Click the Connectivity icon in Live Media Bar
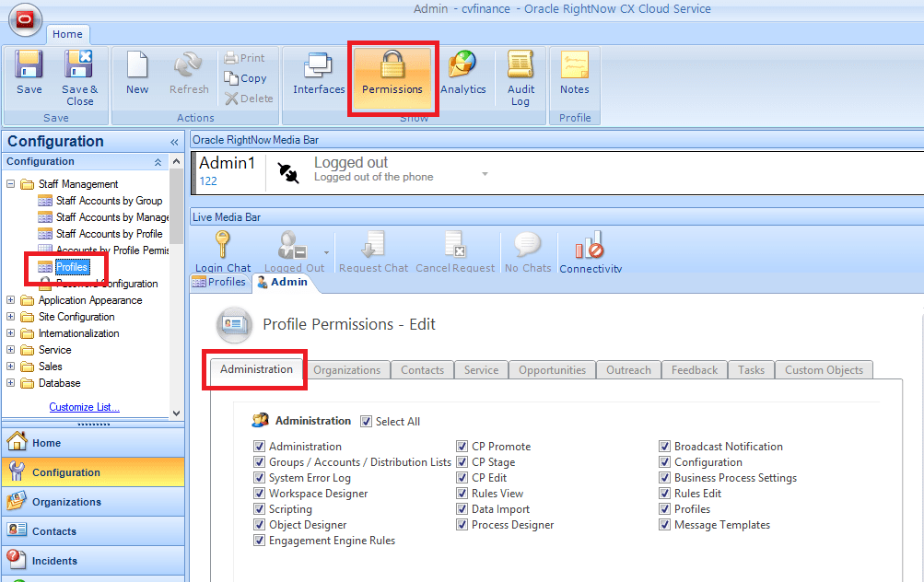924x582 pixels. (x=590, y=247)
